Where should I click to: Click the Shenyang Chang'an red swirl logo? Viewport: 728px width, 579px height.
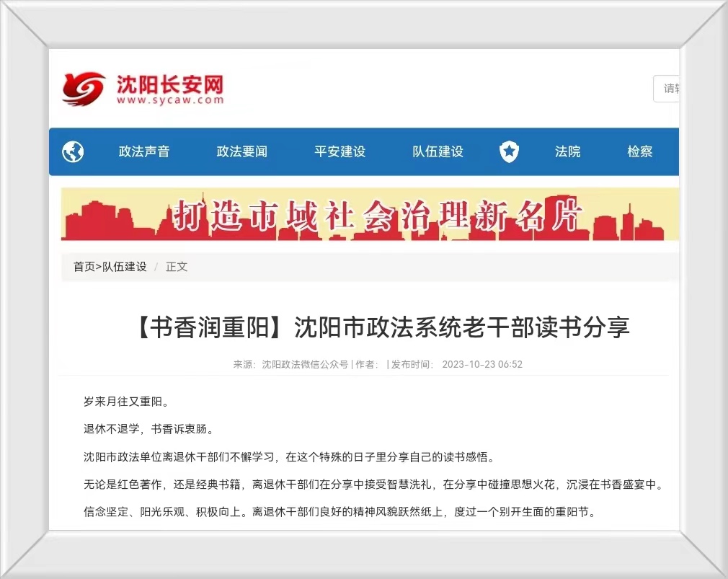tap(84, 88)
